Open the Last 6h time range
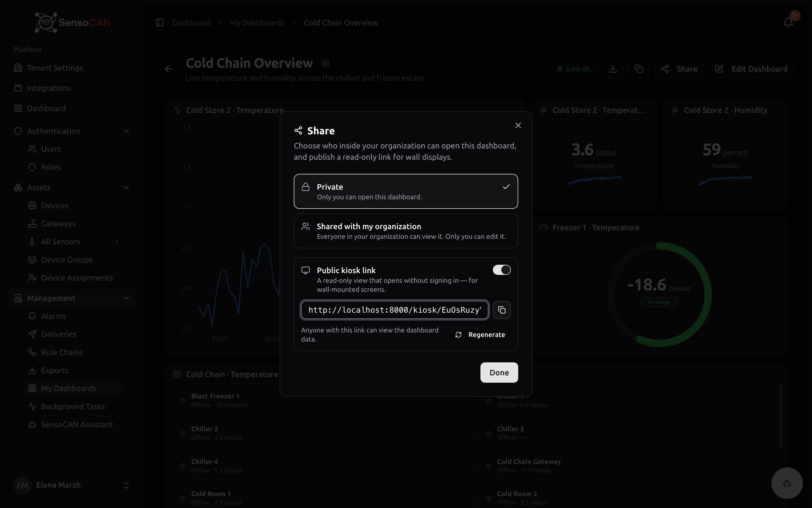The height and width of the screenshot is (508, 812). pos(574,69)
